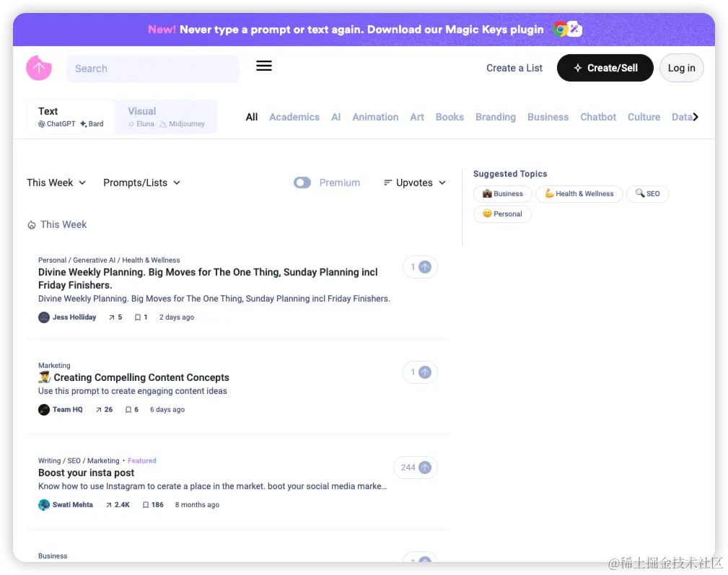
Task: Open the Boost your insta post title
Action: pos(86,473)
